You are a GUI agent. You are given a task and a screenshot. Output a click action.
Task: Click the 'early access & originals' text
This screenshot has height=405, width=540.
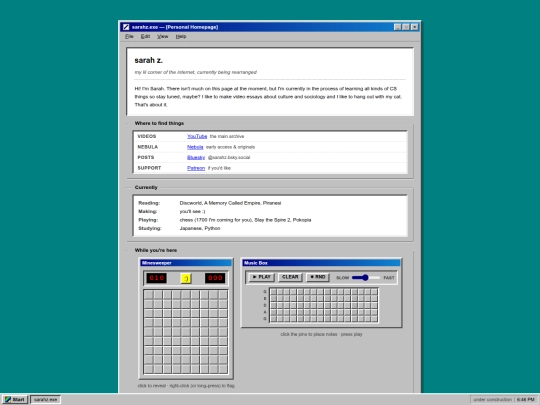(230, 147)
